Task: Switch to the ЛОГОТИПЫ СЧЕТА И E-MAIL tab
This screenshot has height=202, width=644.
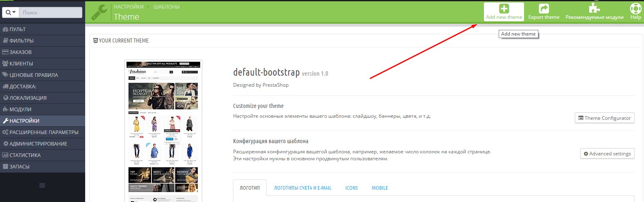Action: (x=303, y=188)
